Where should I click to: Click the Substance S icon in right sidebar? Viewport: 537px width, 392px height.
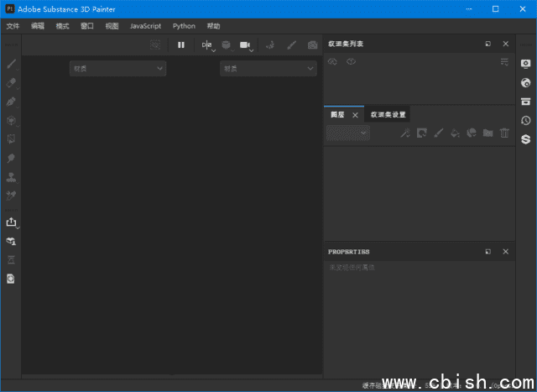[526, 139]
